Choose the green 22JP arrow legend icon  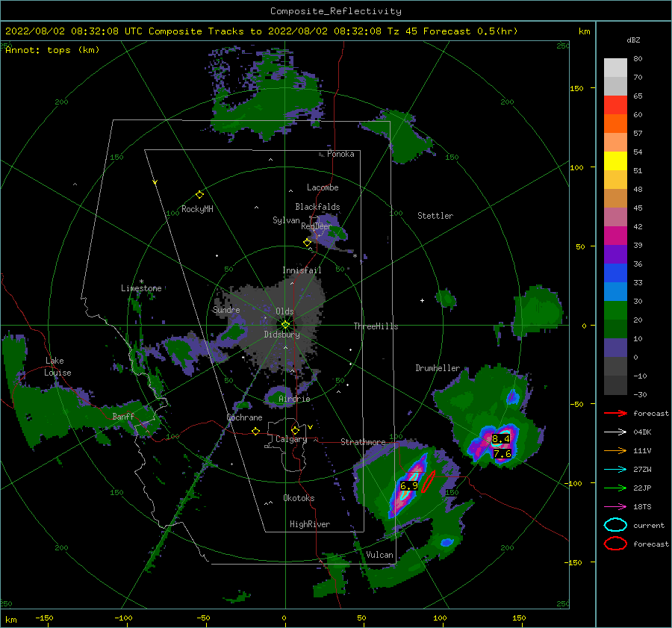click(615, 488)
